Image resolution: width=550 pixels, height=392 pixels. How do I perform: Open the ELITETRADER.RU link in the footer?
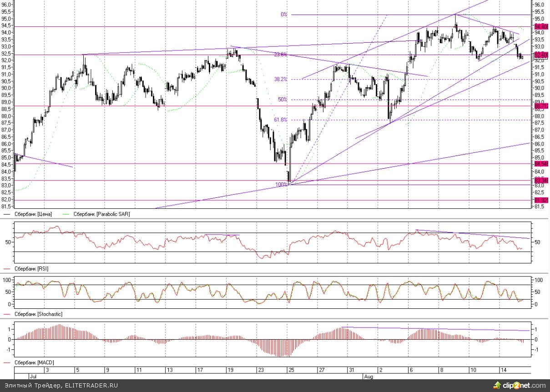[x=91, y=386]
